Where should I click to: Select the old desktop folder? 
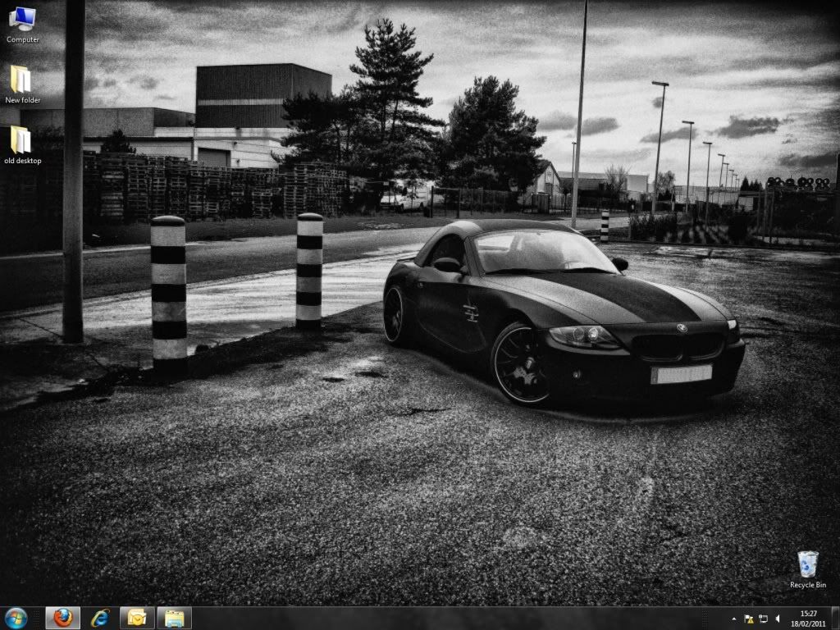pos(22,145)
